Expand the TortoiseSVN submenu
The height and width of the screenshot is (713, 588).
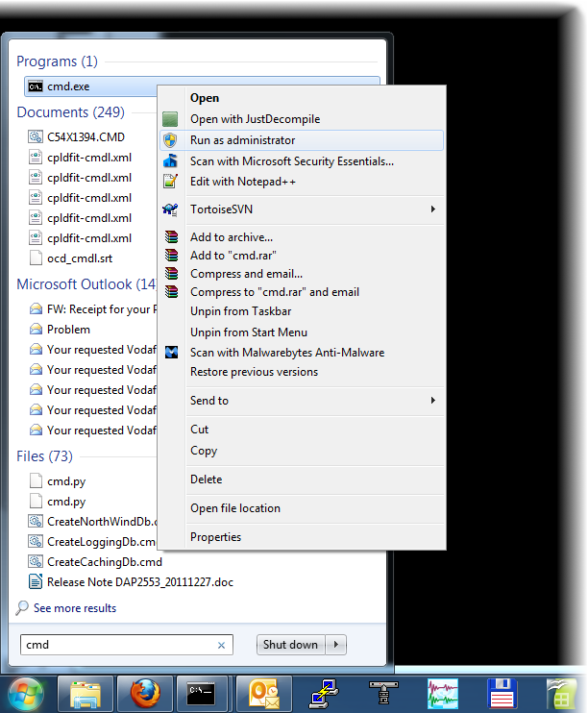pos(302,209)
